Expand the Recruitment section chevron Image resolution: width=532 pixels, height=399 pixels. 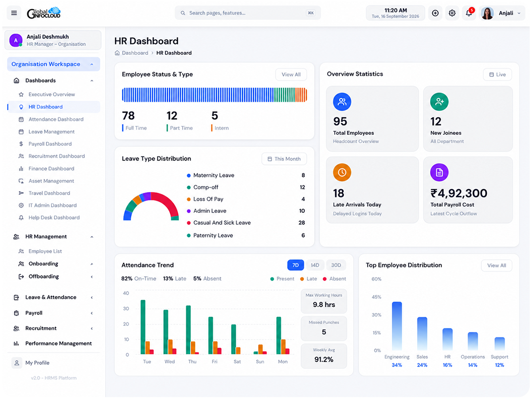(92, 329)
